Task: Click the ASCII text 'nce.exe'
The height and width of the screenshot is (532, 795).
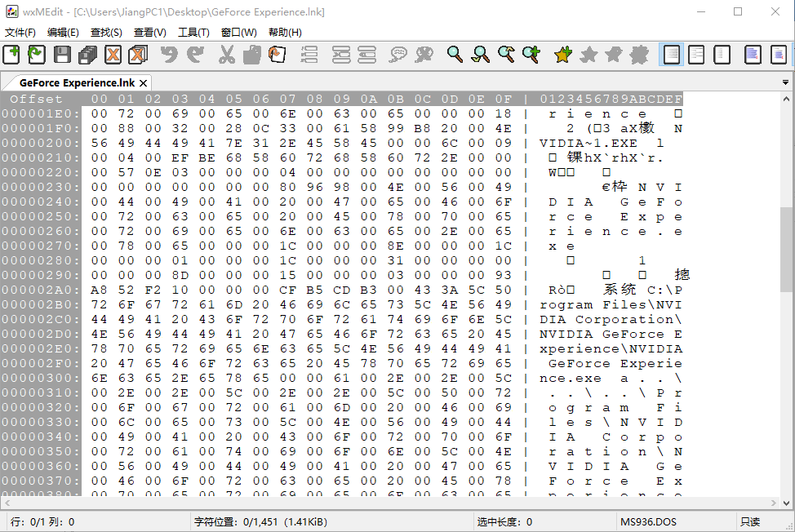Action: click(571, 378)
